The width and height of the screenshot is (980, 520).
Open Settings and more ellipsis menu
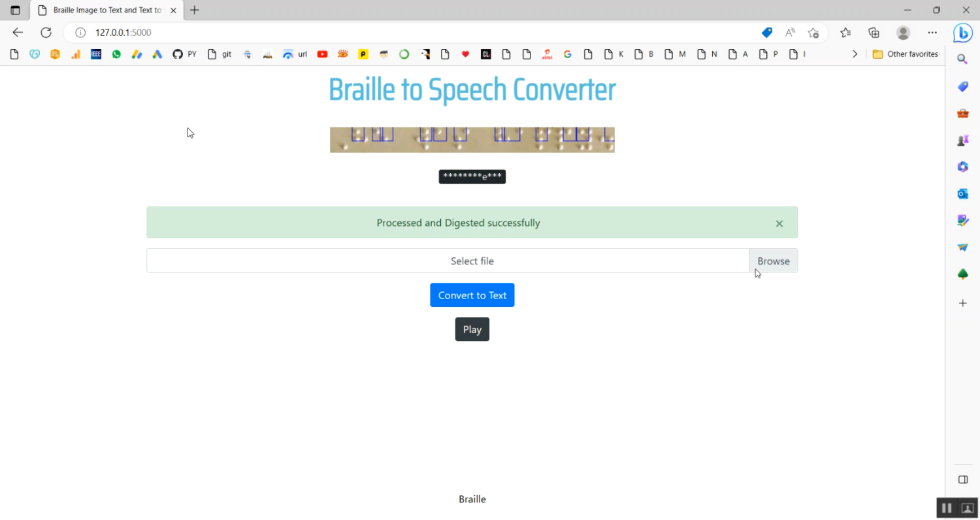click(932, 33)
